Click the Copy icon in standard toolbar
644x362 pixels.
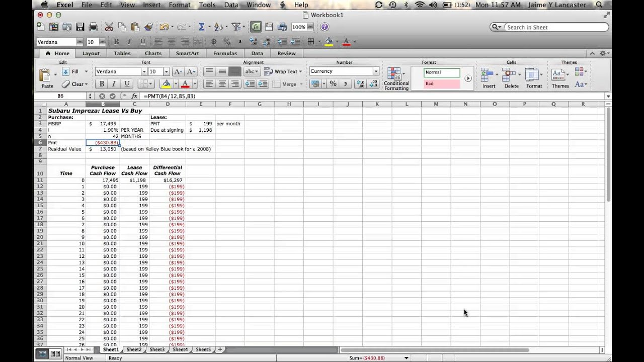pos(122,27)
